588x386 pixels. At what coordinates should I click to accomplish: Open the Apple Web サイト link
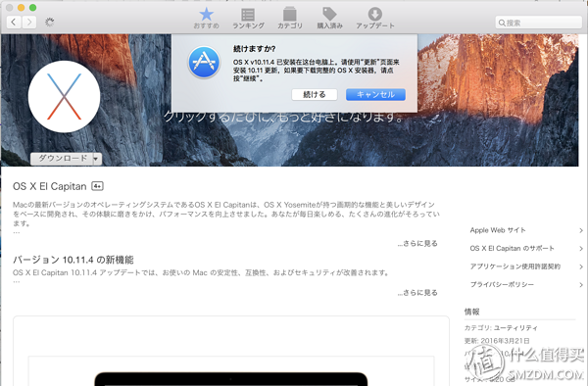pos(498,230)
